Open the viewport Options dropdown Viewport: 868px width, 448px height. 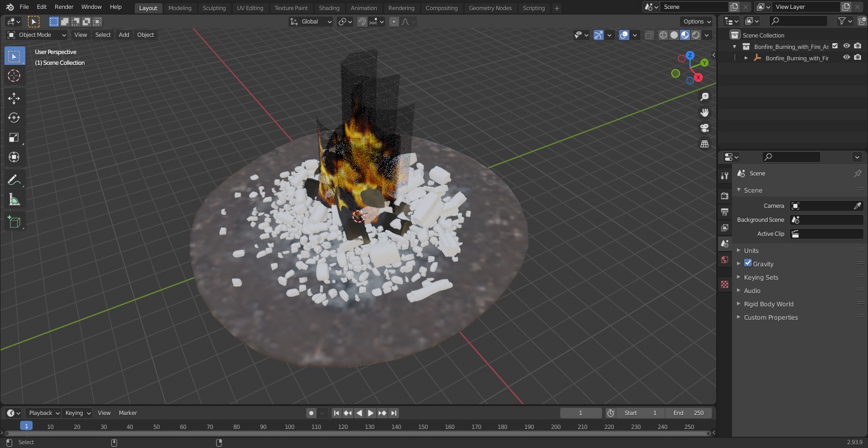click(x=697, y=22)
